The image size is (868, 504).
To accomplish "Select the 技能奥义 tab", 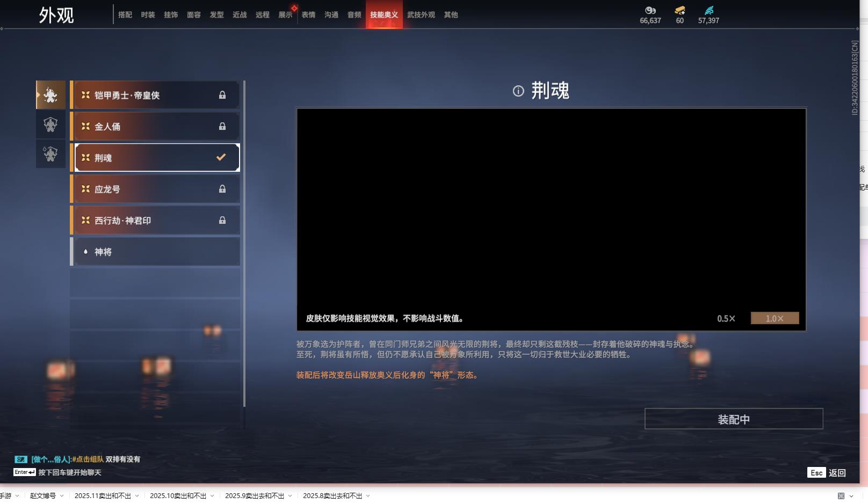I will [384, 15].
